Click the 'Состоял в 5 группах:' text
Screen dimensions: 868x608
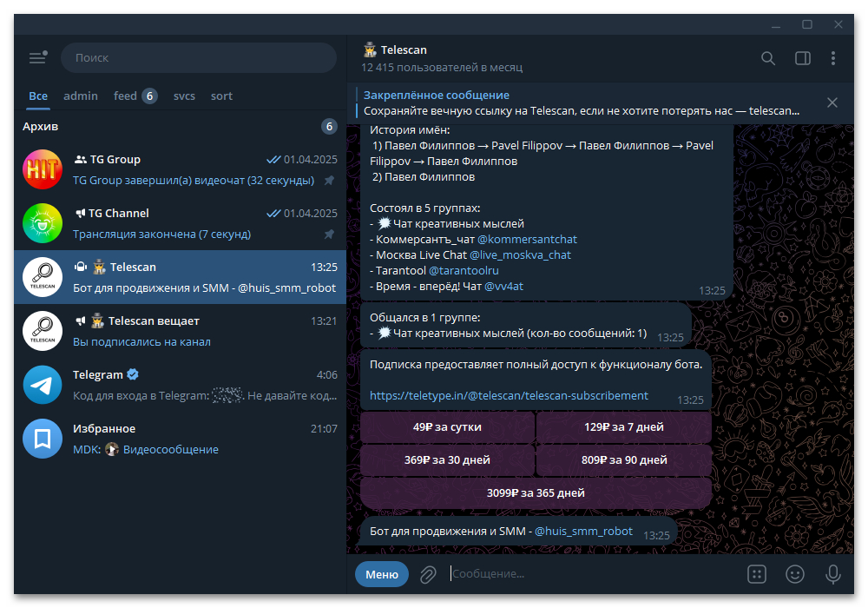coord(425,208)
